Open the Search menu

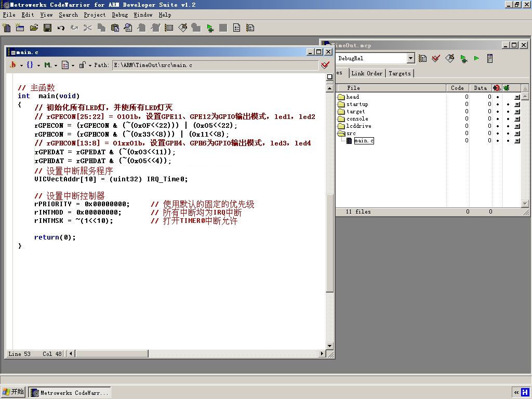[68, 15]
